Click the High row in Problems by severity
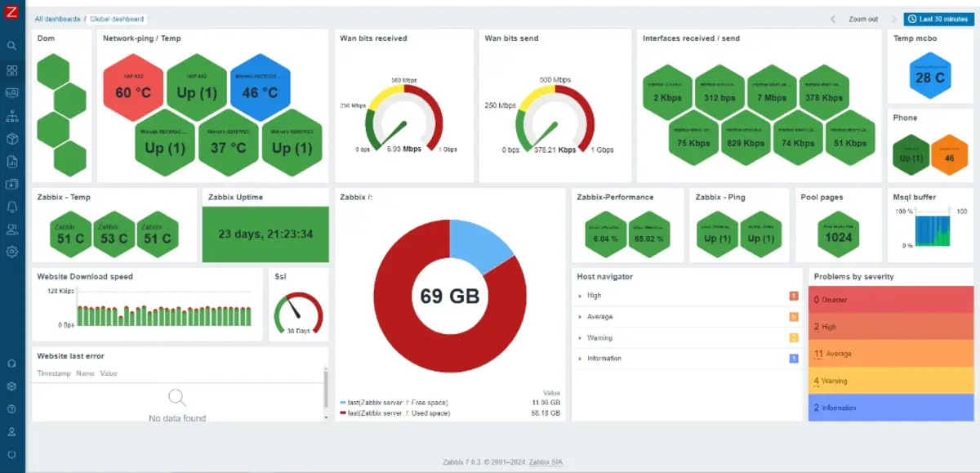This screenshot has height=473, width=980. point(891,327)
